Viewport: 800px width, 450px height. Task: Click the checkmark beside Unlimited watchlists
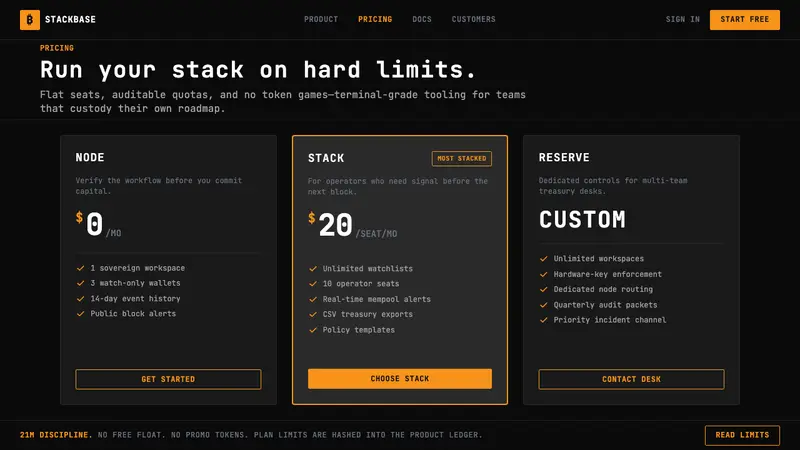(x=313, y=268)
